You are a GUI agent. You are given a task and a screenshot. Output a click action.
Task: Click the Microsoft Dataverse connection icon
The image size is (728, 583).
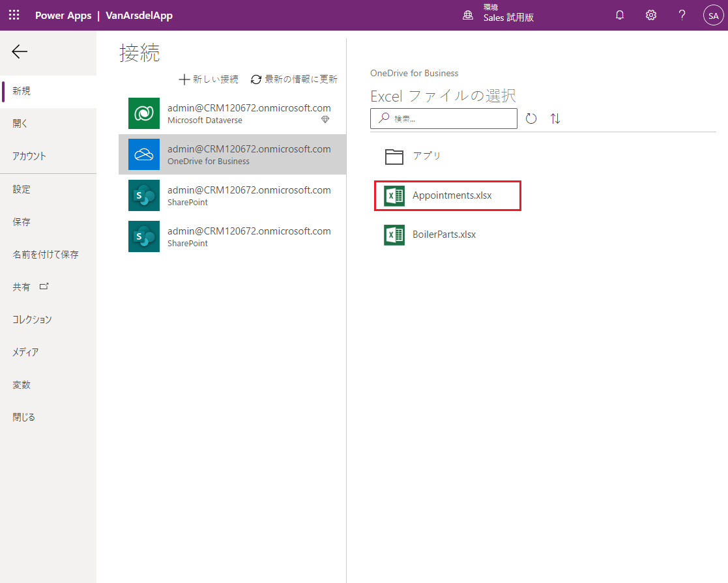pyautogui.click(x=144, y=113)
